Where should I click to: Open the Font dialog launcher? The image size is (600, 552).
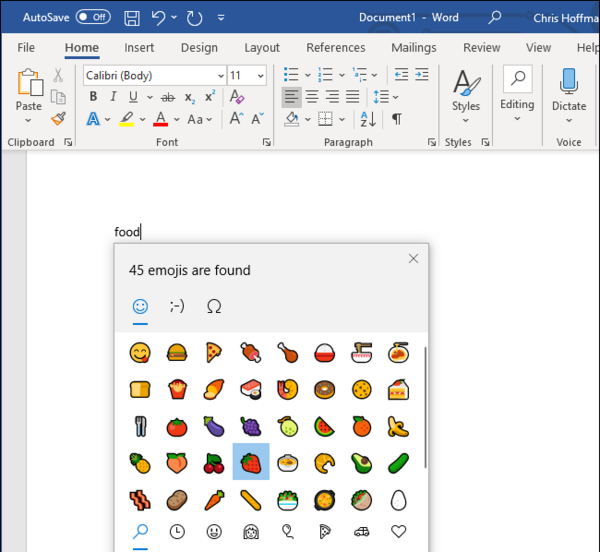(x=266, y=143)
